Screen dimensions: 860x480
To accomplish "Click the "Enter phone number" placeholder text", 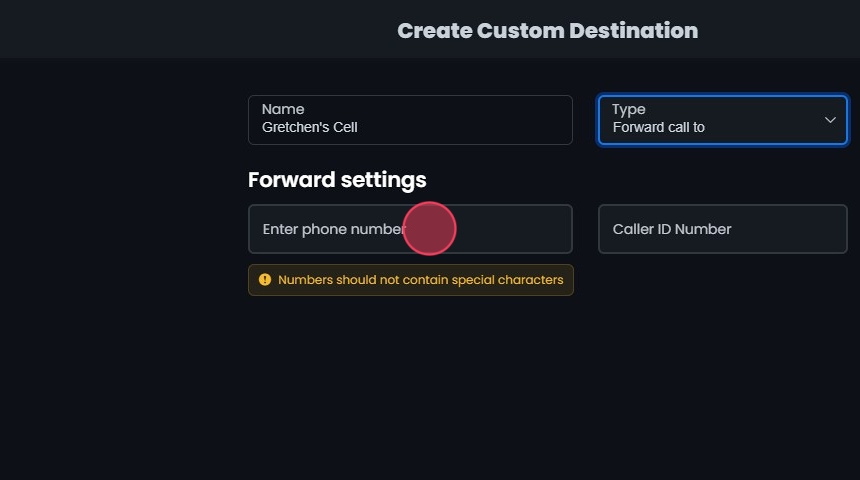I will 332,229.
